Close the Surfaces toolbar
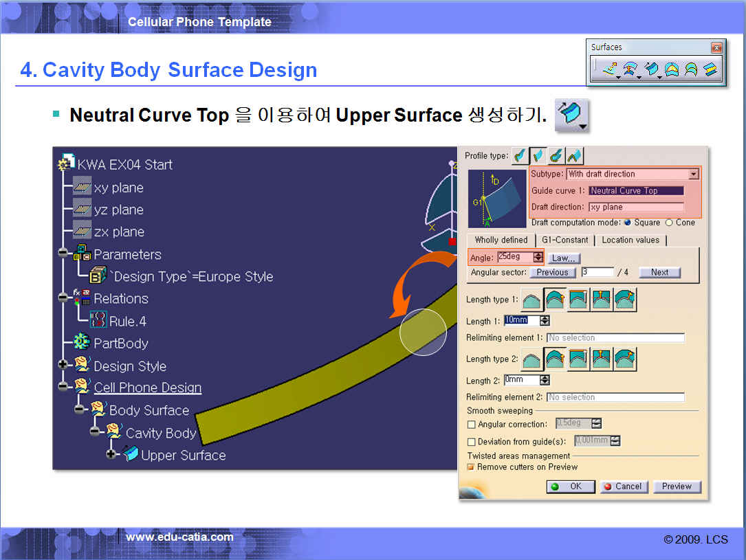 (716, 47)
